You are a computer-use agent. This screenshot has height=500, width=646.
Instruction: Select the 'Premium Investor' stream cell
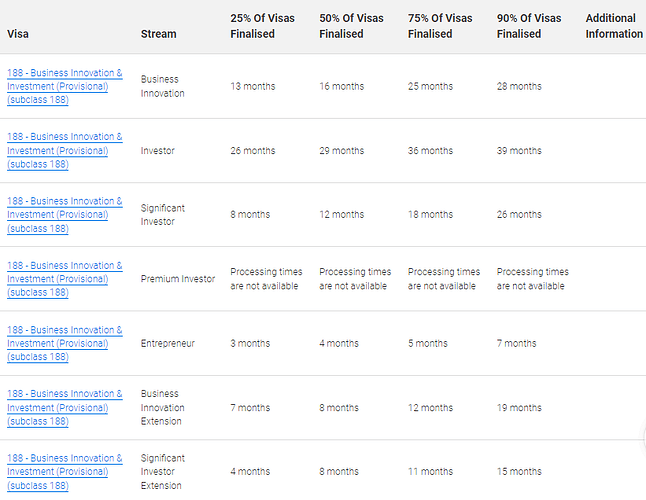pos(178,279)
